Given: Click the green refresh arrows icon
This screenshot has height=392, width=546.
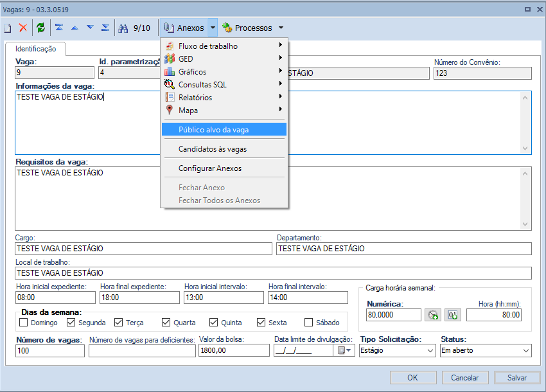Looking at the screenshot, I should (x=40, y=28).
